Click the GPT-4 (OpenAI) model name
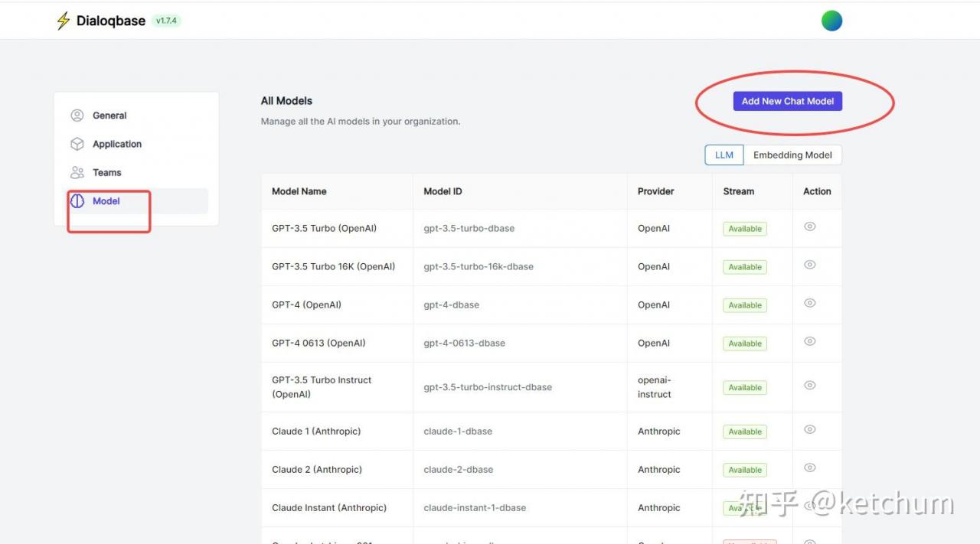 [306, 305]
